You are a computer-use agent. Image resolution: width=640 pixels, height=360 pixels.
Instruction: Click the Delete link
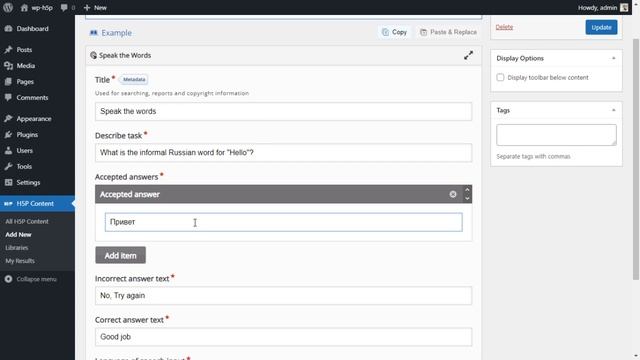504,27
